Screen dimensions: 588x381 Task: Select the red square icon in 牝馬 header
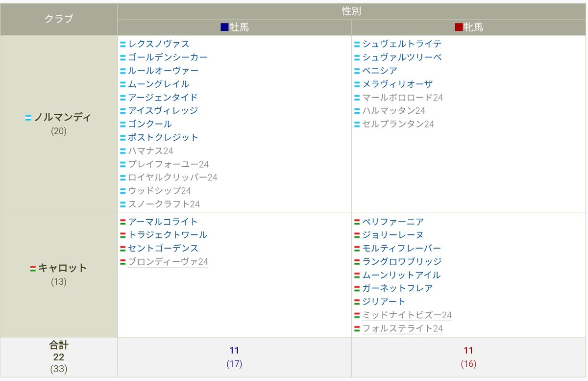[x=458, y=27]
